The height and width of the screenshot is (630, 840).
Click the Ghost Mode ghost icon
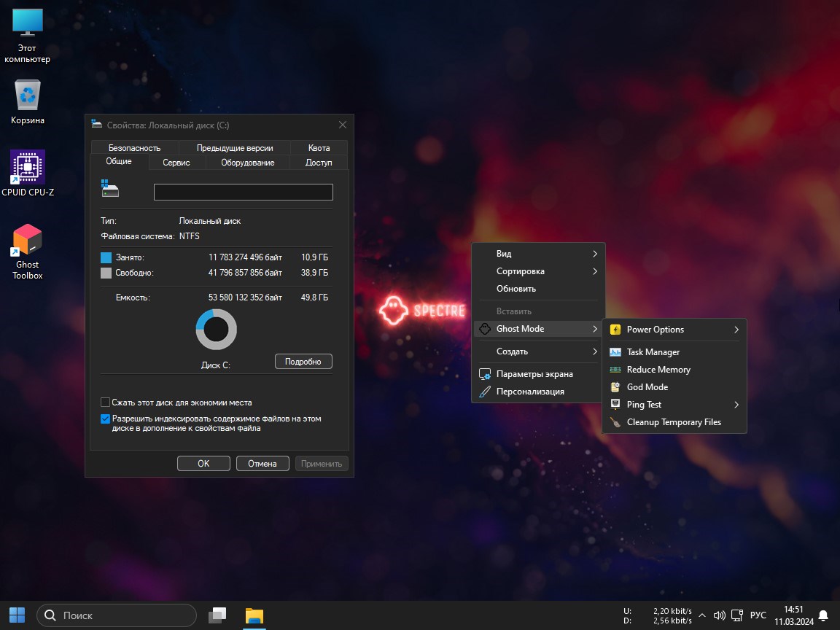click(x=485, y=329)
